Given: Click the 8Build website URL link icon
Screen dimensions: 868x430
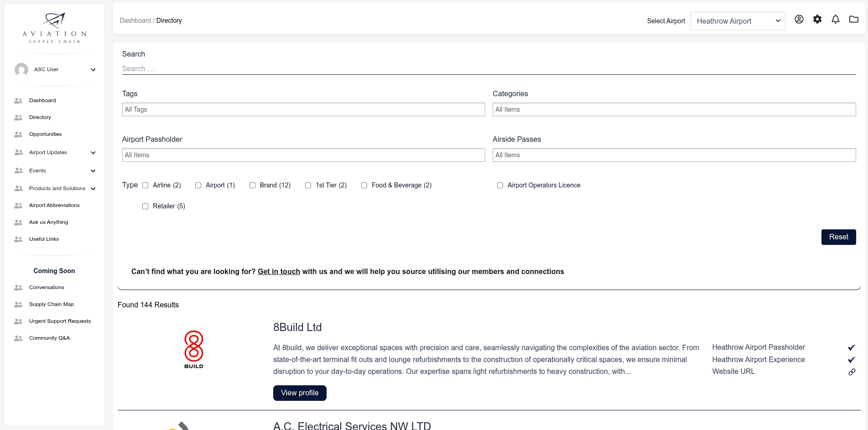Looking at the screenshot, I should pos(852,372).
